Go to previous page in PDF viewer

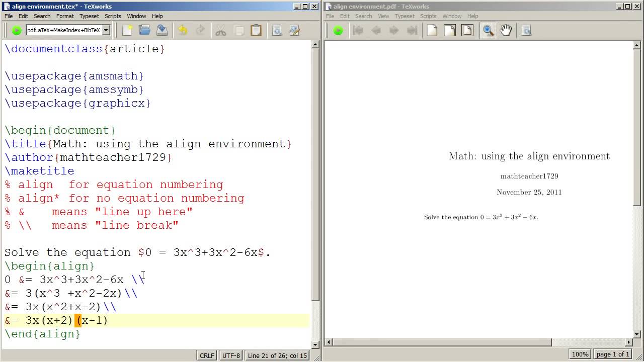coord(376,31)
